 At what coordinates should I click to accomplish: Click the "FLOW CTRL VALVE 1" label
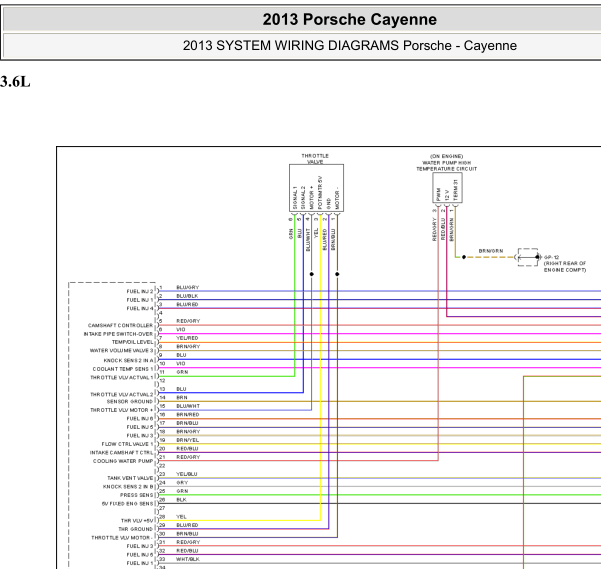pos(127,444)
